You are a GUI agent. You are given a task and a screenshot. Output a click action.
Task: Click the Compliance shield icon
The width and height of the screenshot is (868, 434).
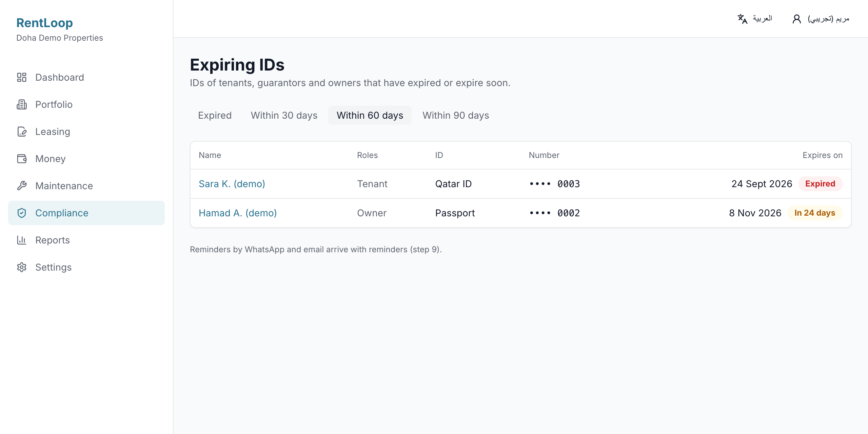click(22, 213)
